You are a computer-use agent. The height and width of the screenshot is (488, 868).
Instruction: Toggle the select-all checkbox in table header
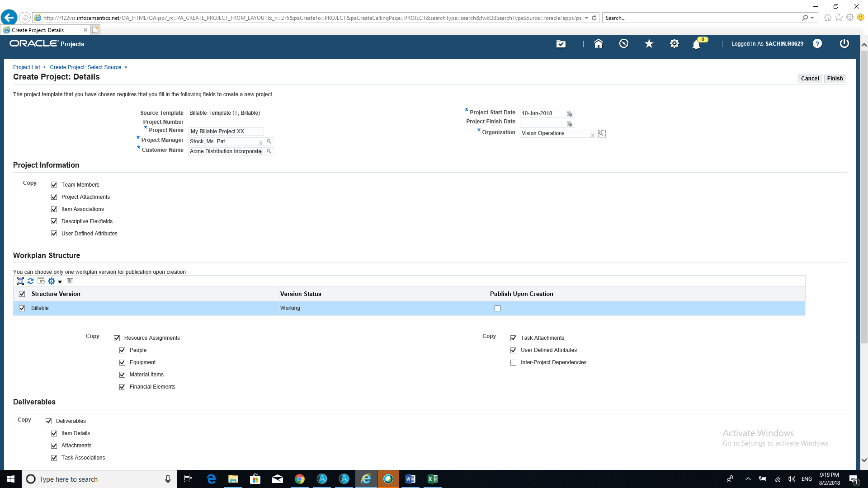click(22, 294)
